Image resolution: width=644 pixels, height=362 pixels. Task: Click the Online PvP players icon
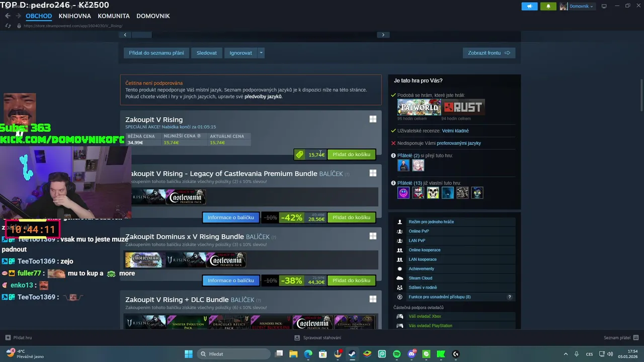[x=399, y=231]
